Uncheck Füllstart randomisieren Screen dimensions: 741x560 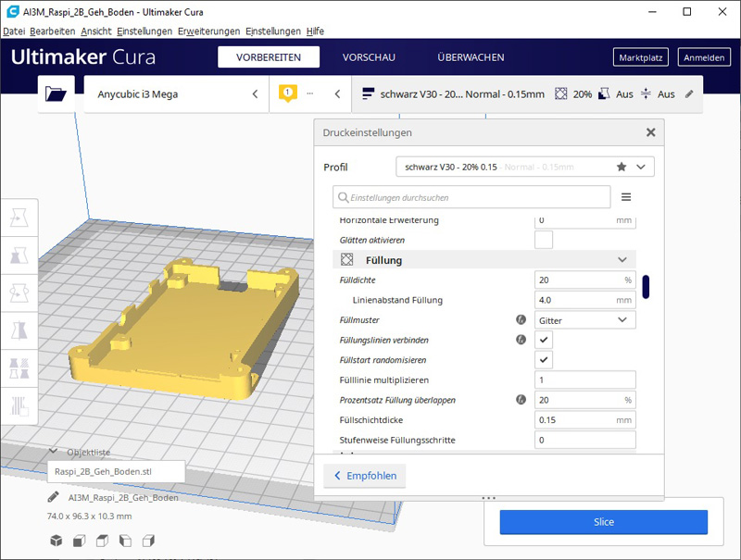click(544, 360)
